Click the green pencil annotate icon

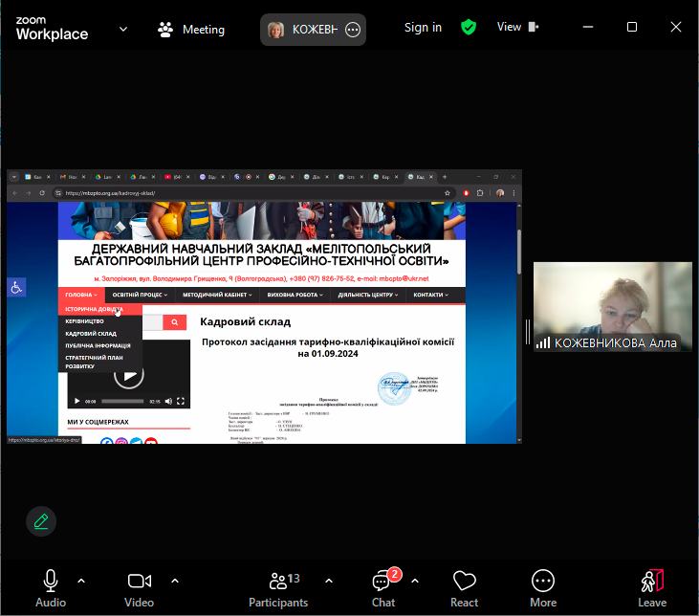click(41, 521)
